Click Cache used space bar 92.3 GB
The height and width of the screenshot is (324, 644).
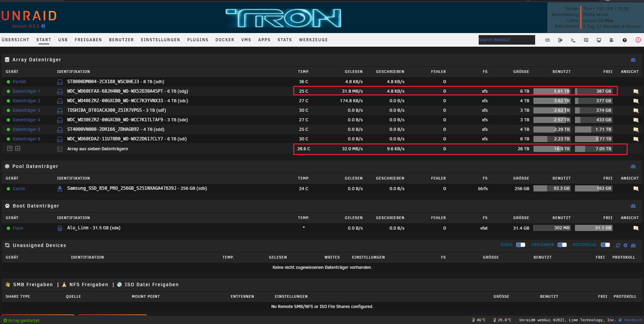tap(552, 188)
